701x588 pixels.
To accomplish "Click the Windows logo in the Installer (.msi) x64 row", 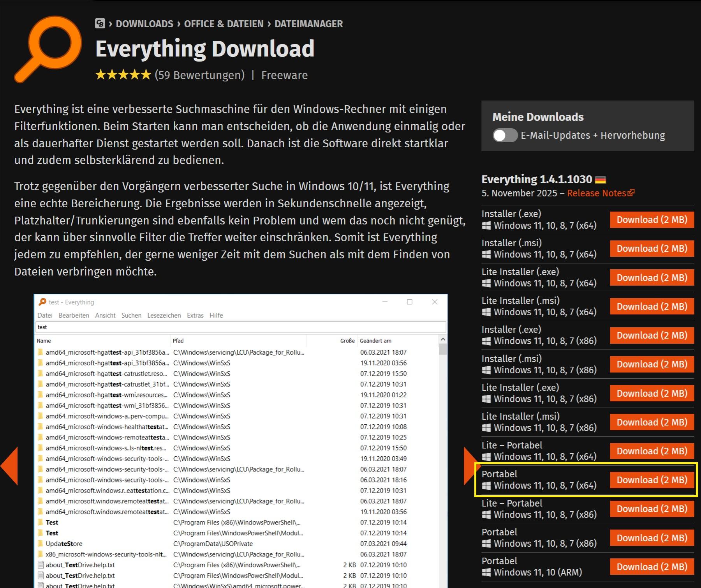I will click(486, 254).
